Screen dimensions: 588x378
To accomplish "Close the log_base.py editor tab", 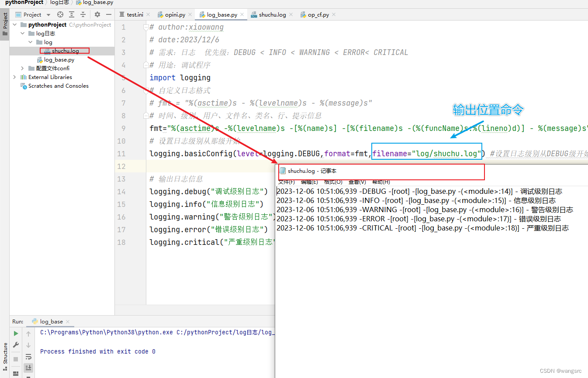I will (242, 14).
